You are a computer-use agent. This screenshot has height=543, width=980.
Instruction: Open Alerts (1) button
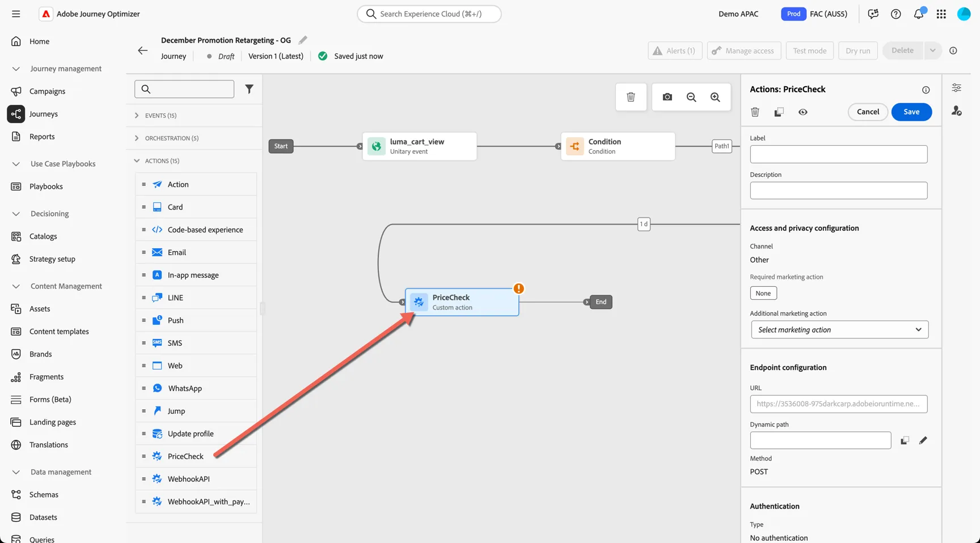[675, 50]
